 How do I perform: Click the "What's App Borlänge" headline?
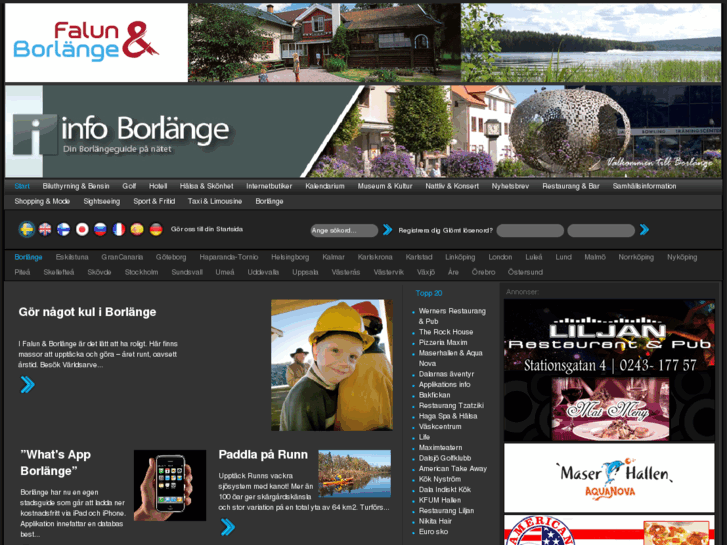coord(56,463)
